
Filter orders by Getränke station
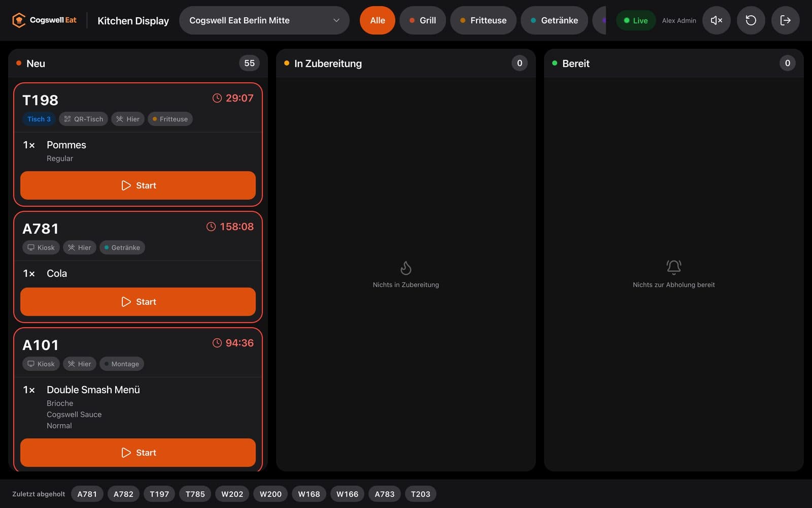(554, 20)
